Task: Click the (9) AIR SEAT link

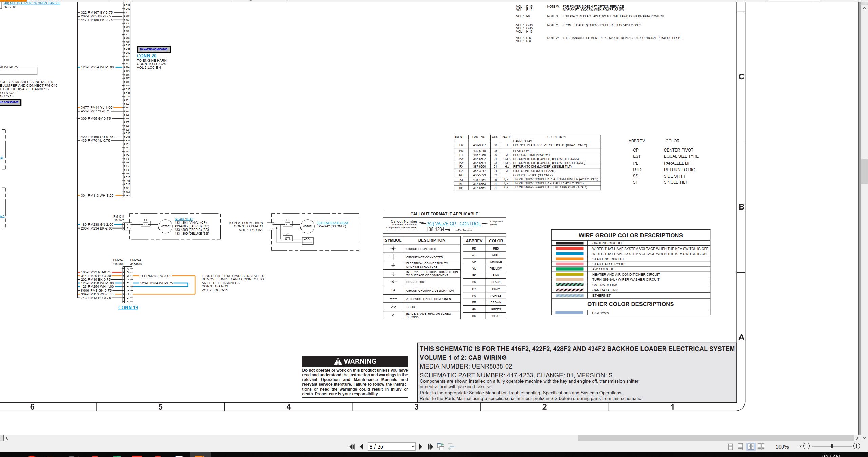Action: (184, 219)
